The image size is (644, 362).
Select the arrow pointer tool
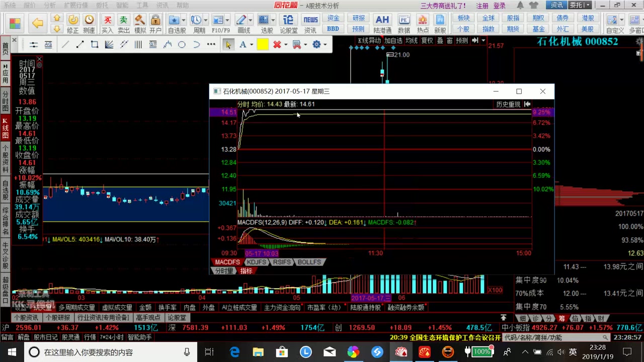click(x=228, y=45)
